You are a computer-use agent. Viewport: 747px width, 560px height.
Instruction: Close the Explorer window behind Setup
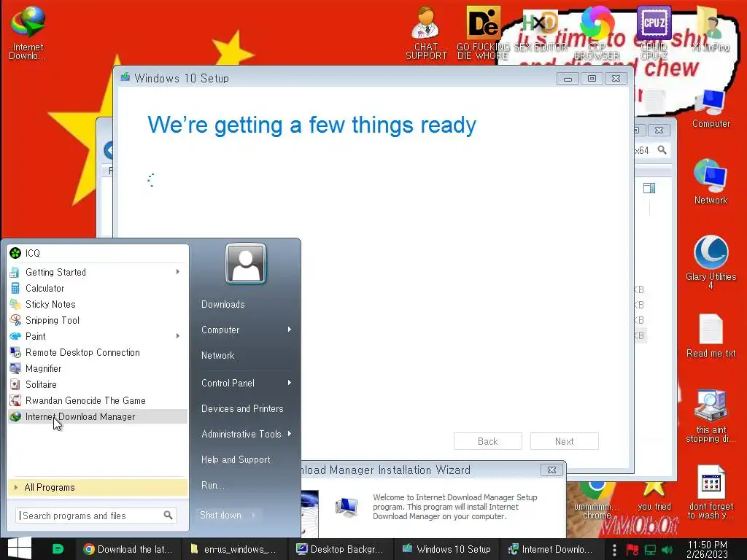pyautogui.click(x=659, y=130)
